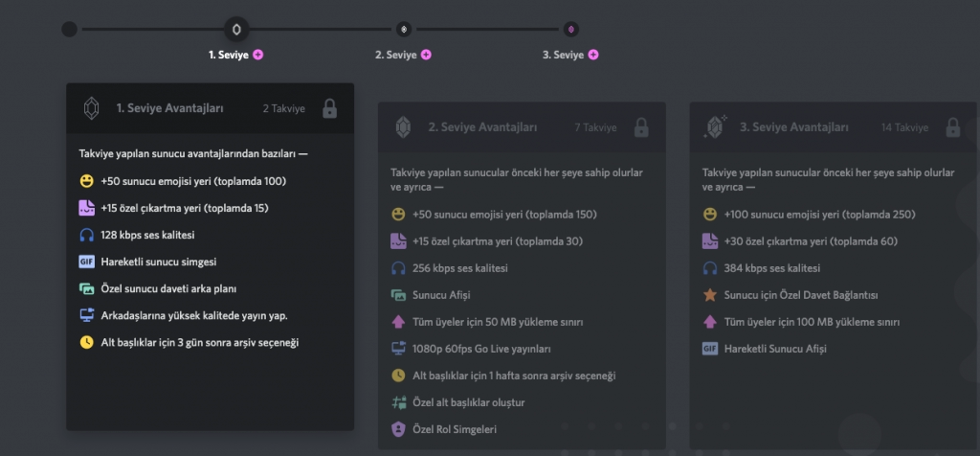
Task: Click the emoji icon beside toplamda 150
Action: coord(398,215)
